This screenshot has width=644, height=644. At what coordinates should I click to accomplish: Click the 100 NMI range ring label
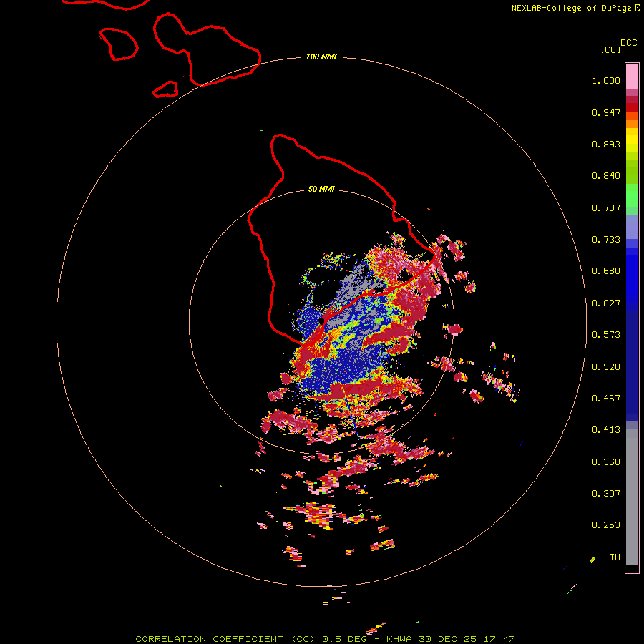coord(321,57)
